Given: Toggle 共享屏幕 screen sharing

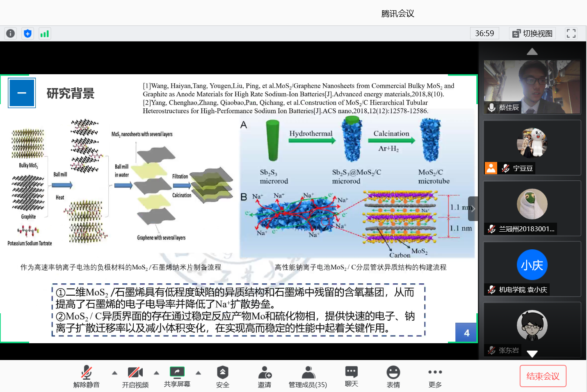Looking at the screenshot, I should click(177, 376).
